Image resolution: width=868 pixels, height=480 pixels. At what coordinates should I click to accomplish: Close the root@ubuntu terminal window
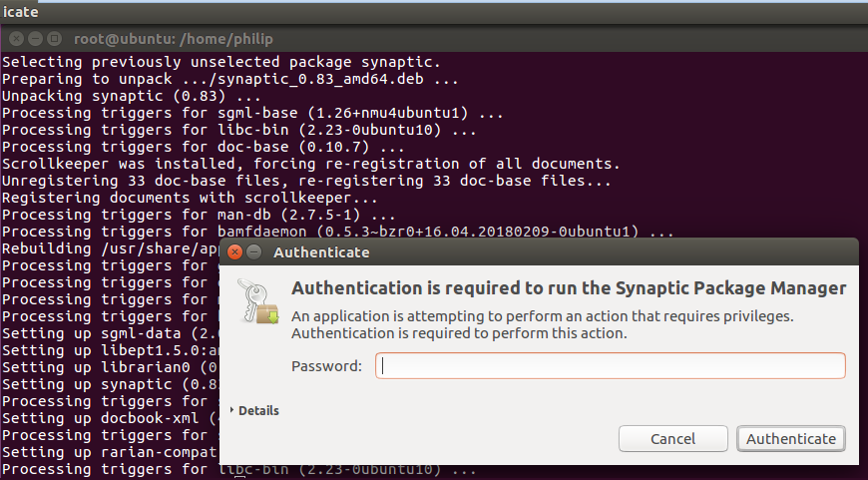[x=17, y=38]
